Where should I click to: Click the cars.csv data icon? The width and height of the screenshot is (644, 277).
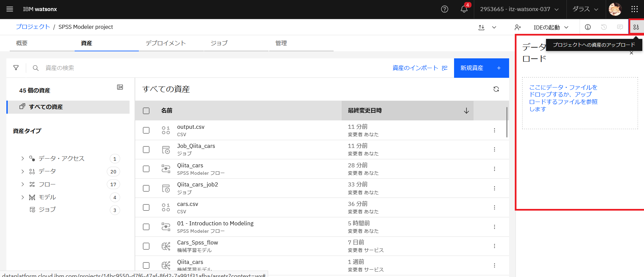[x=166, y=207]
